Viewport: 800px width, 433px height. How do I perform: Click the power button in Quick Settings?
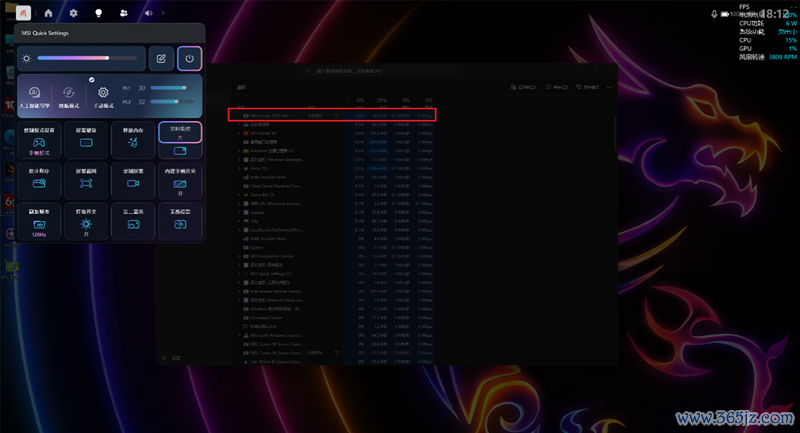pos(189,58)
